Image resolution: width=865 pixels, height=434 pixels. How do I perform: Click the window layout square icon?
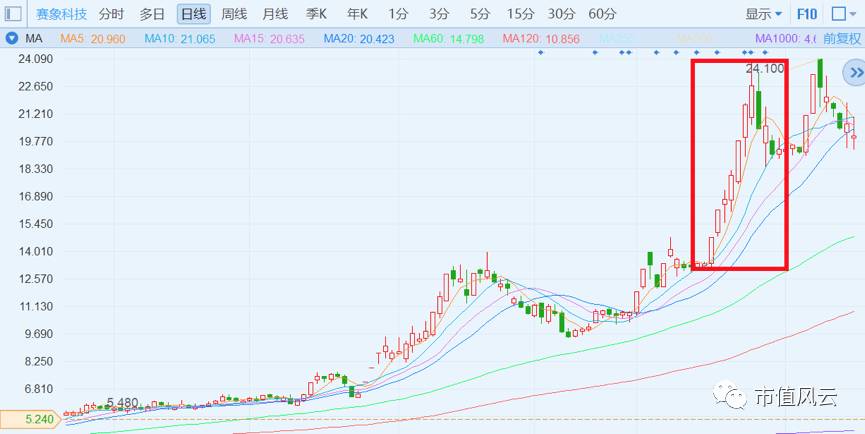[839, 14]
